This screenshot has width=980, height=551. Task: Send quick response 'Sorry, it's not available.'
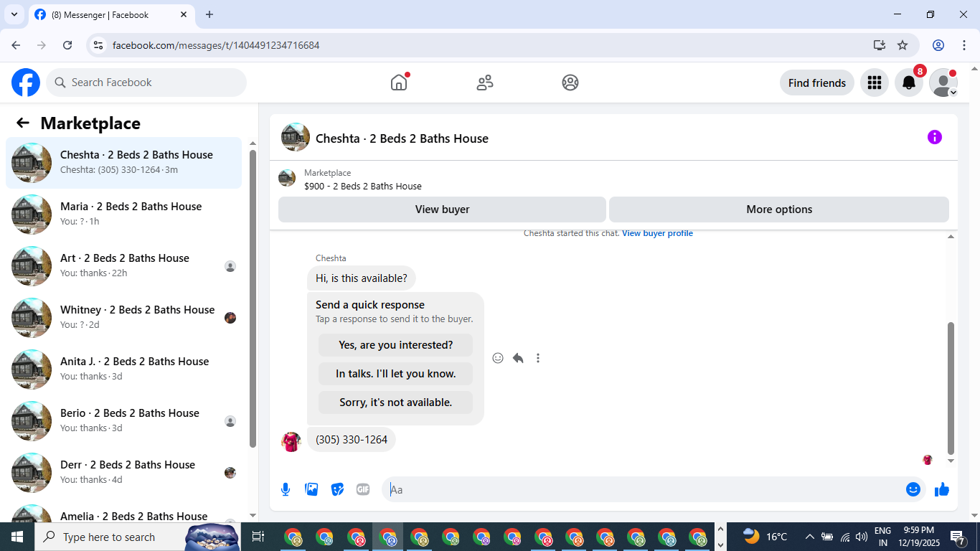click(x=396, y=402)
